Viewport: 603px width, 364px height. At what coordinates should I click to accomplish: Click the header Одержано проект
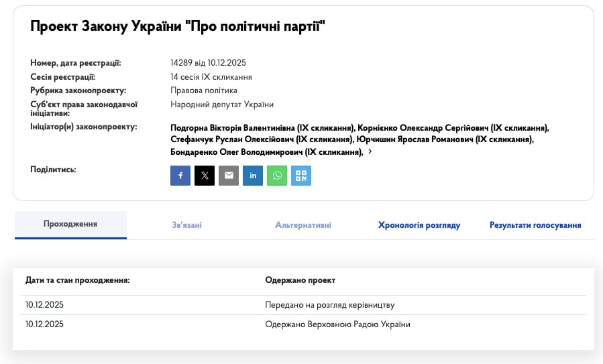300,280
